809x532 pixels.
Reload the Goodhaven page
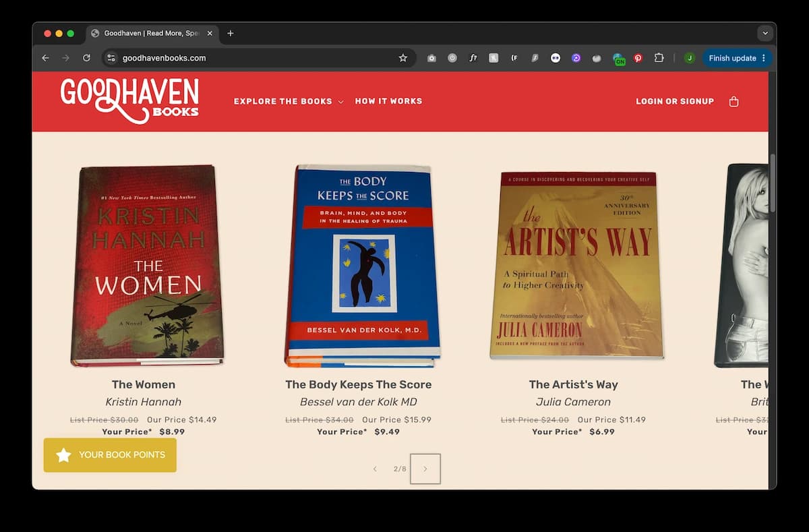(86, 58)
